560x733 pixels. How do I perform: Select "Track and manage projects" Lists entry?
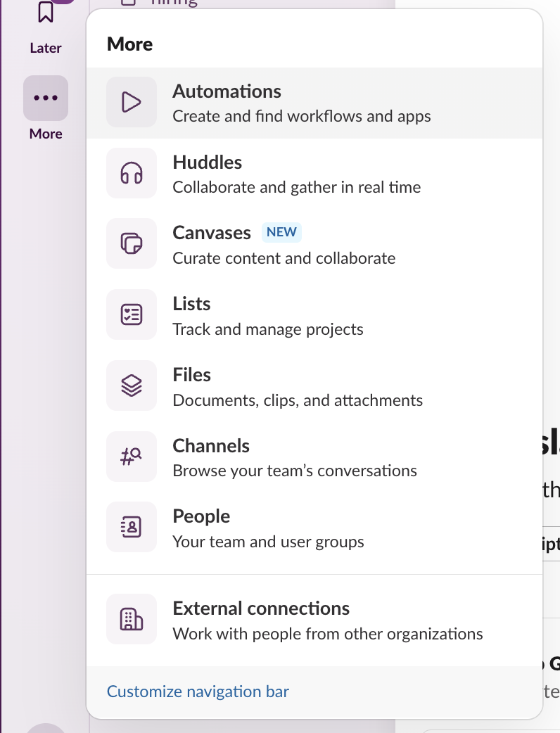[268, 329]
